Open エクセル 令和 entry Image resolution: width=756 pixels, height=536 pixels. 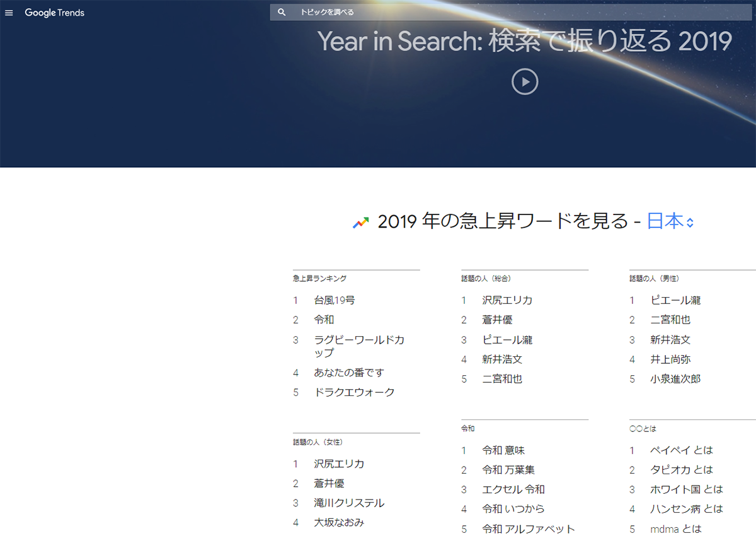coord(513,489)
